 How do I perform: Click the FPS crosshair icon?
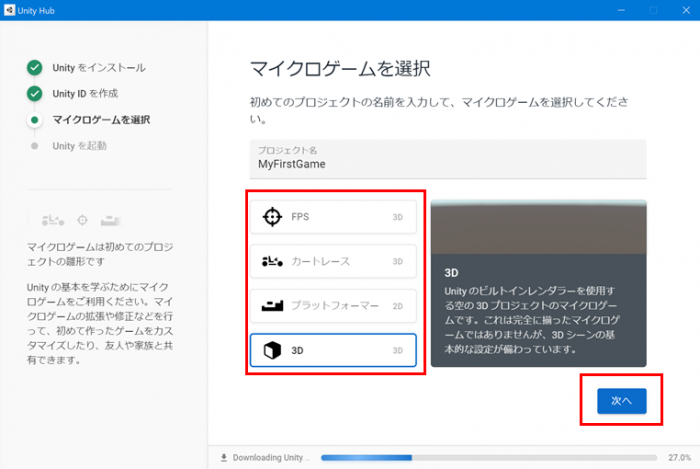(x=272, y=217)
